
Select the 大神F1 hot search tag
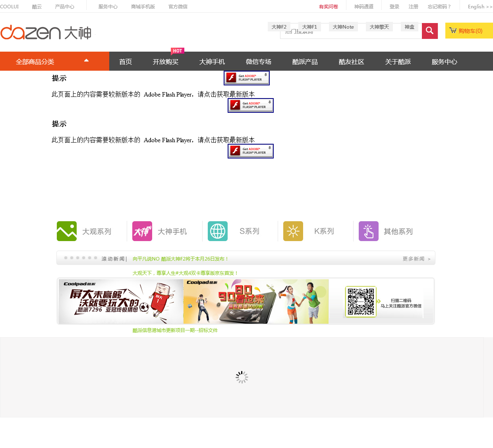pos(309,27)
